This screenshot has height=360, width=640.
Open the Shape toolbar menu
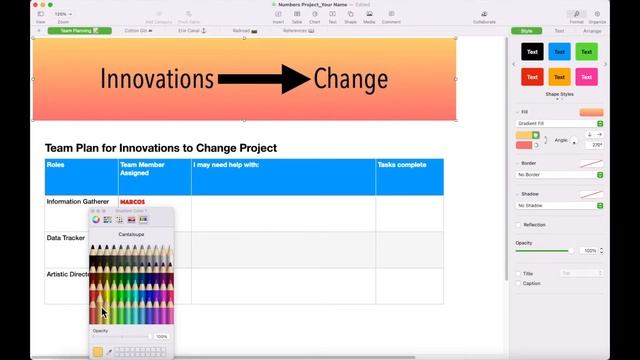click(351, 14)
